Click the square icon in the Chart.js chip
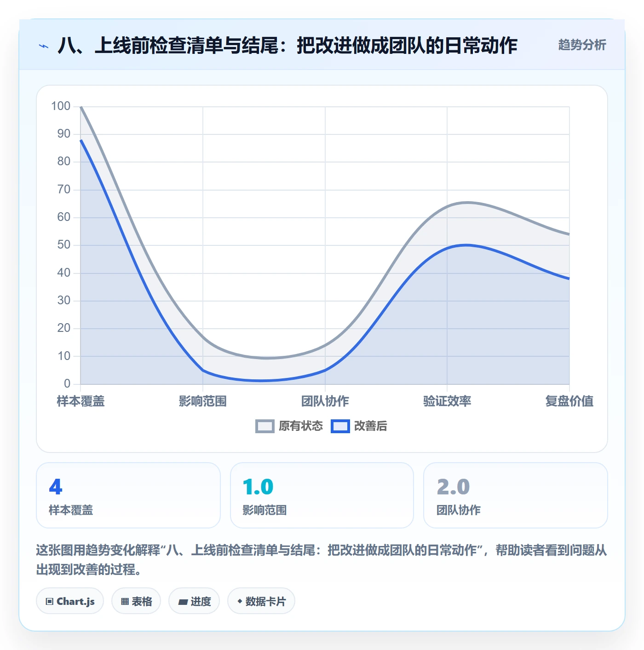This screenshot has width=644, height=650. (50, 602)
